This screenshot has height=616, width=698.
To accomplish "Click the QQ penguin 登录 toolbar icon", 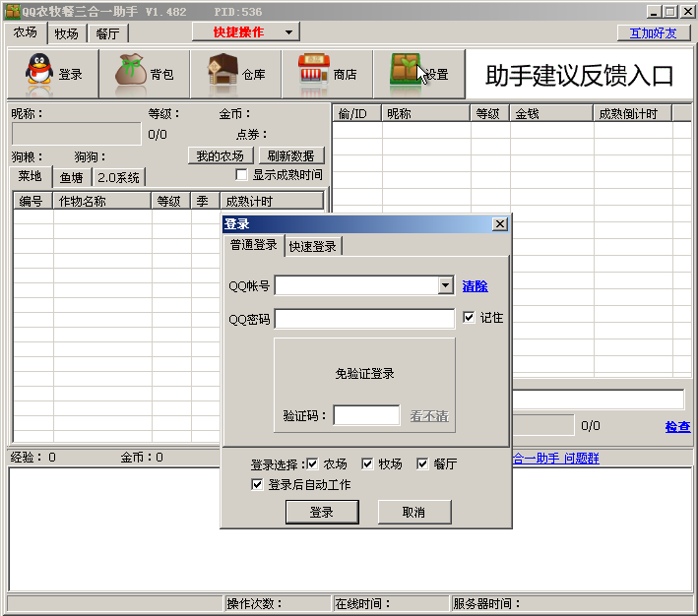I will [53, 74].
